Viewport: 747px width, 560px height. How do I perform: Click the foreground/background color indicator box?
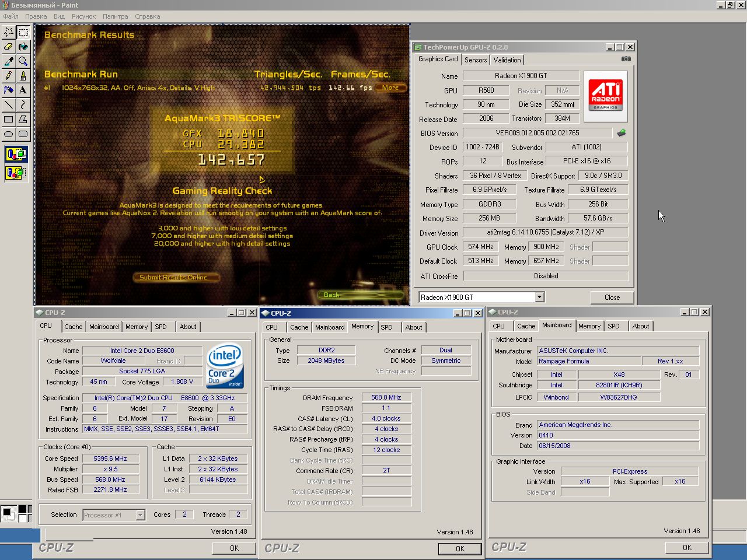tap(9, 514)
